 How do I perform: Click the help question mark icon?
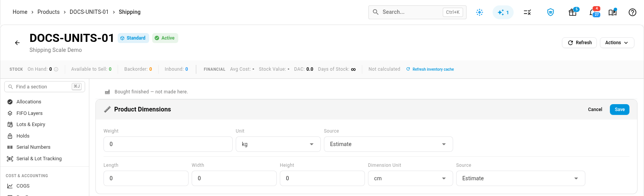632,12
